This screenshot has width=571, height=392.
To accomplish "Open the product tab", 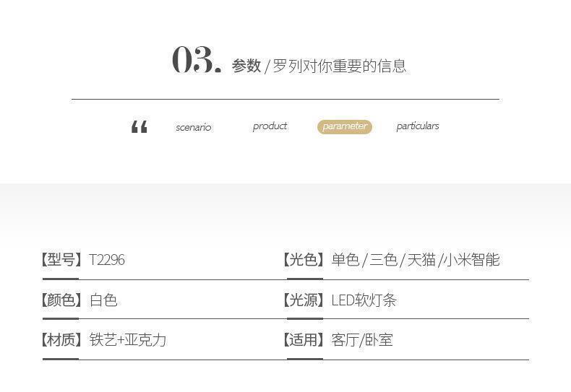I will click(270, 126).
